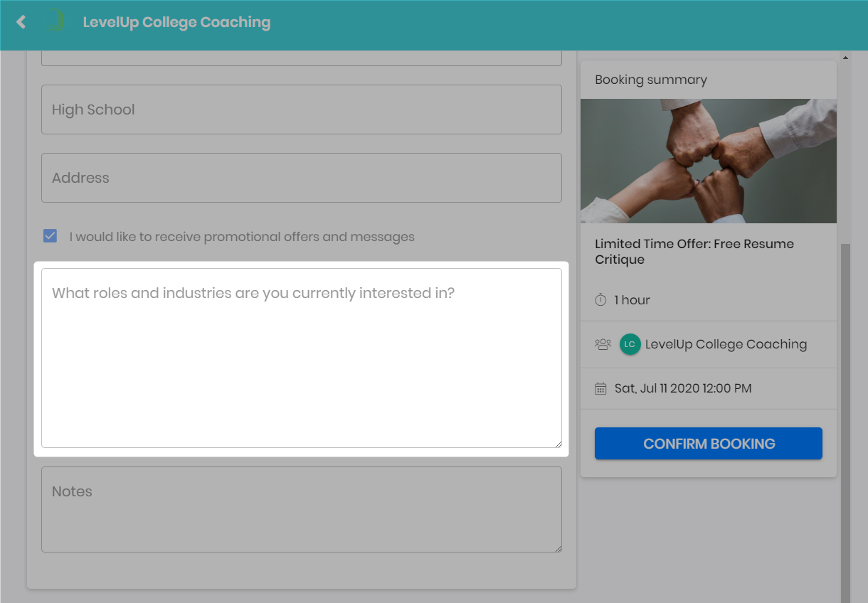The image size is (868, 603).
Task: Click the LevelUp logo icon
Action: [54, 21]
